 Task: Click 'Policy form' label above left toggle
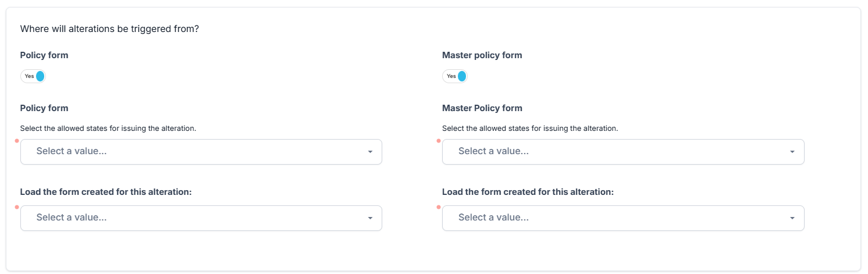tap(44, 55)
